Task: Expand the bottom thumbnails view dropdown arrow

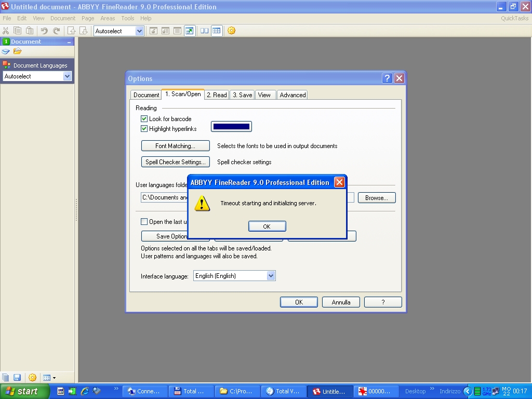Action: pos(54,378)
